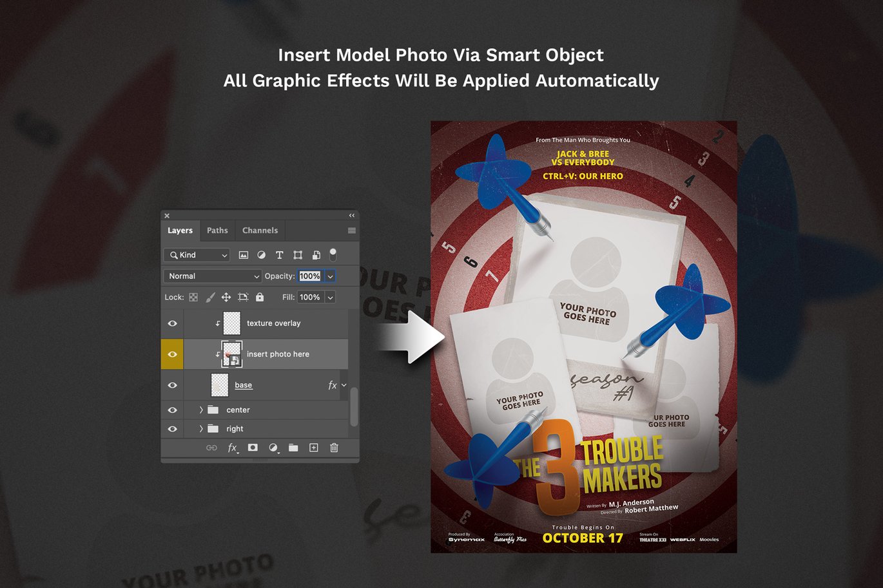Switch to the Layers tab
This screenshot has height=588, width=883.
click(180, 231)
